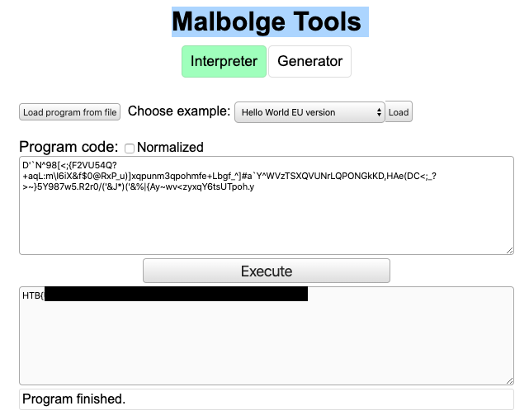Grab the output box resize handle

508,380
